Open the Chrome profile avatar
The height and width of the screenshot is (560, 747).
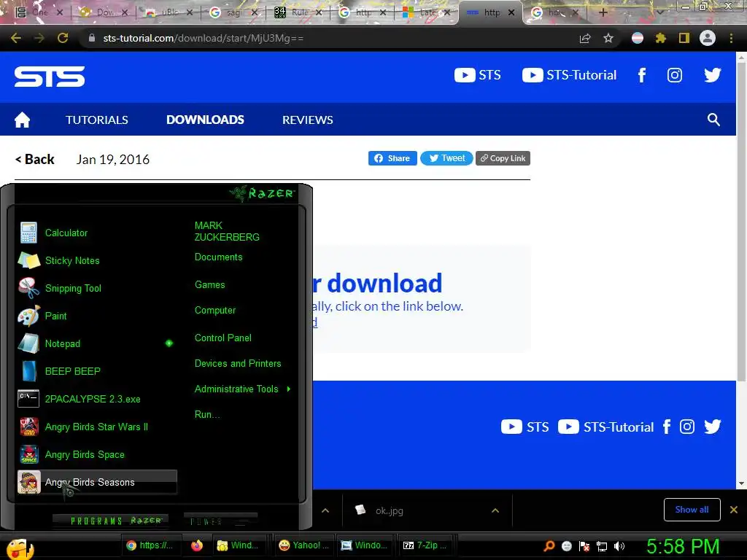coord(708,38)
